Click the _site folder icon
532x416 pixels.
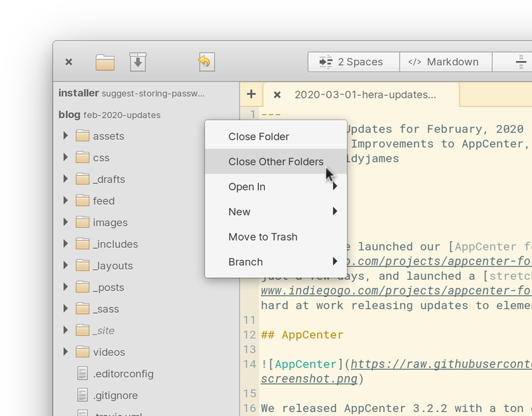pyautogui.click(x=82, y=330)
